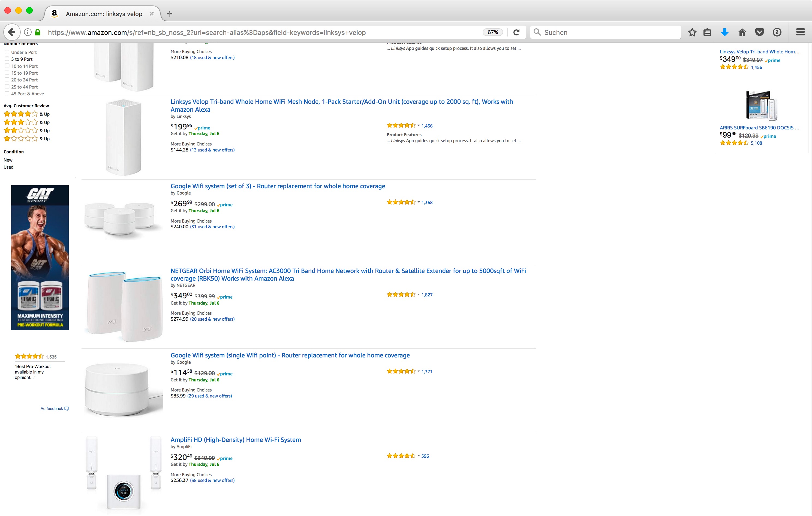Open Linksys Velop 1-Pack Starter product title
The width and height of the screenshot is (812, 516).
point(342,105)
